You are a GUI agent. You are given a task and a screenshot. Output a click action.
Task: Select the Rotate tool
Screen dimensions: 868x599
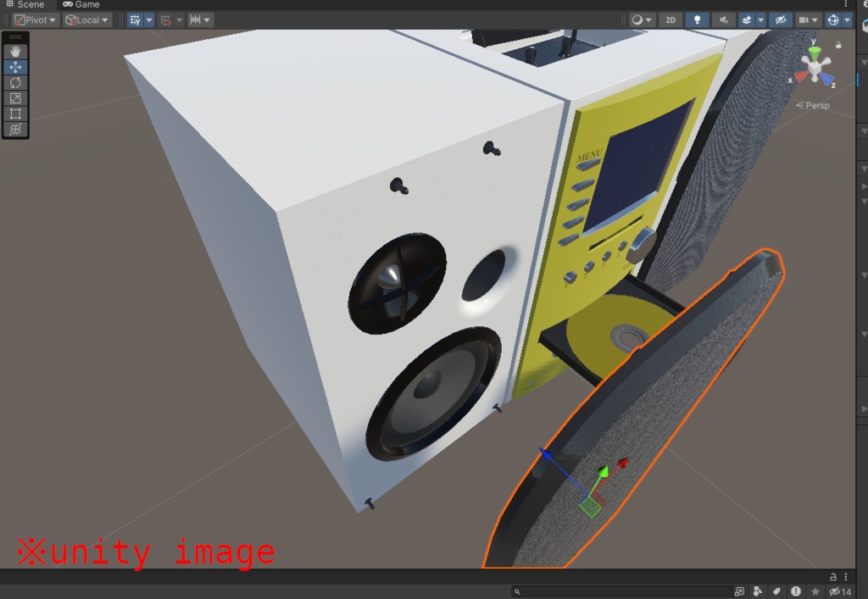(14, 82)
